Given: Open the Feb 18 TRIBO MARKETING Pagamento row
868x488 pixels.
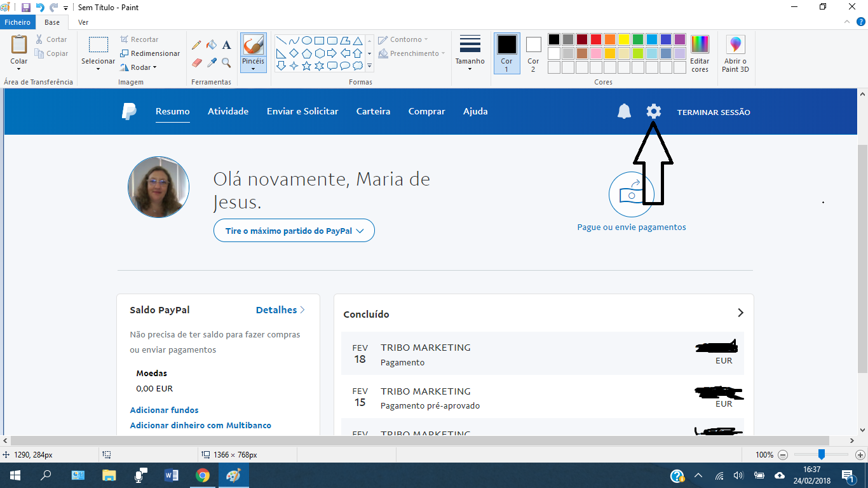Looking at the screenshot, I should (x=543, y=353).
